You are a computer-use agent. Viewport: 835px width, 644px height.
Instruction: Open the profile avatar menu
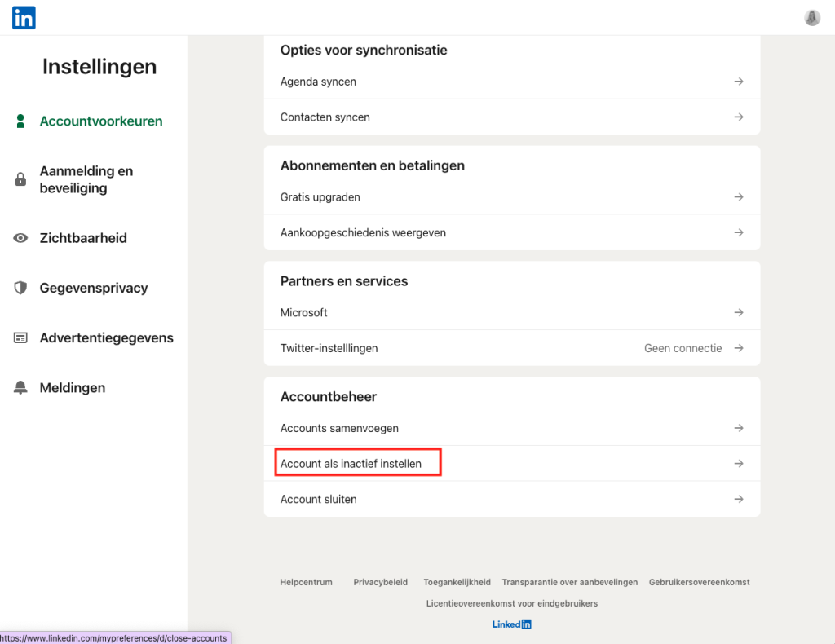point(812,17)
